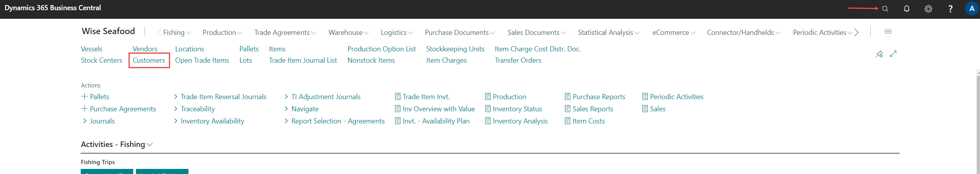Viewport: 980px width, 174px height.
Task: Click the user account avatar
Action: (x=972, y=9)
